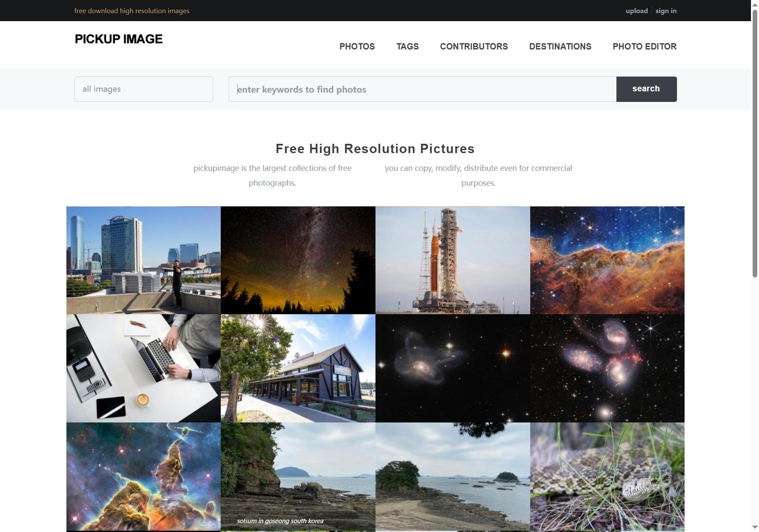Open the orange nebula cosmic cliffs photo
Image resolution: width=759 pixels, height=532 pixels.
pos(607,260)
